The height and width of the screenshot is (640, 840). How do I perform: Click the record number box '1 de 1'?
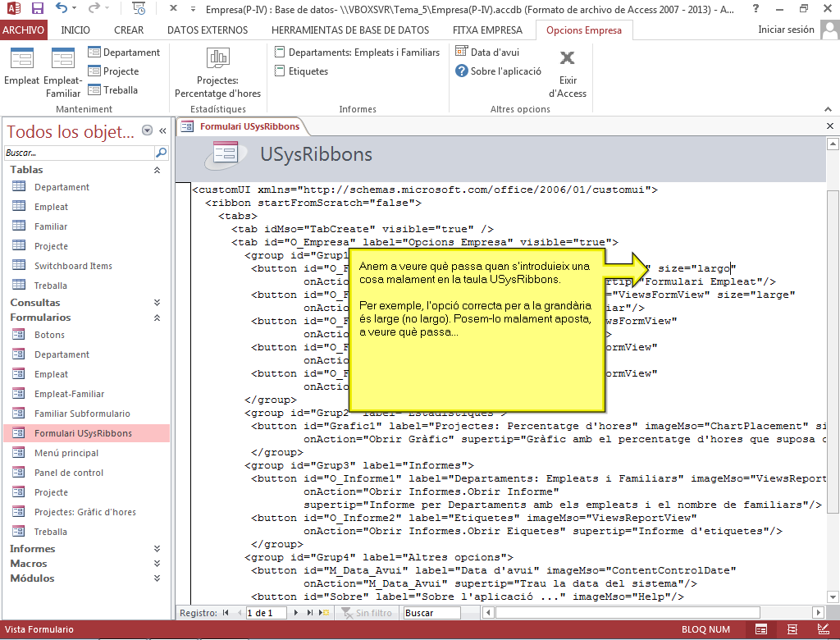pyautogui.click(x=267, y=613)
